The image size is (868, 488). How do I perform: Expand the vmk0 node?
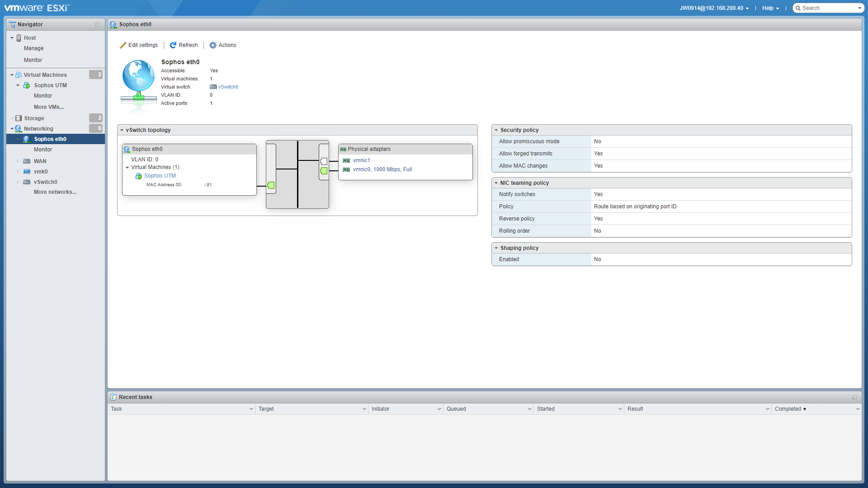pos(18,172)
